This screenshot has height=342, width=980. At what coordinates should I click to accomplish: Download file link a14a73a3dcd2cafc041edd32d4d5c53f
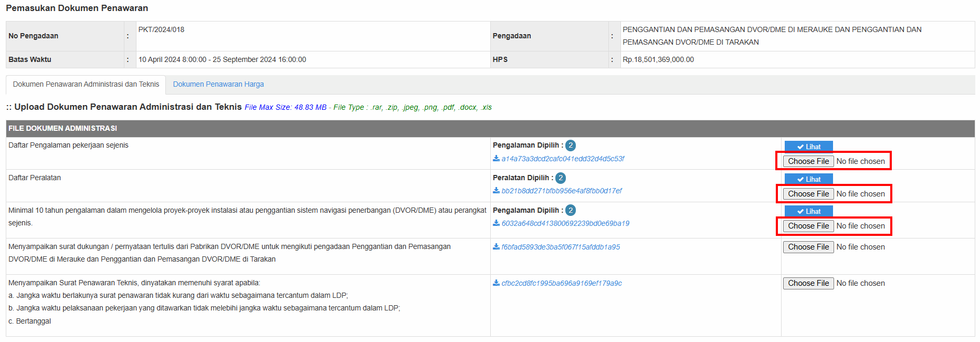click(563, 159)
